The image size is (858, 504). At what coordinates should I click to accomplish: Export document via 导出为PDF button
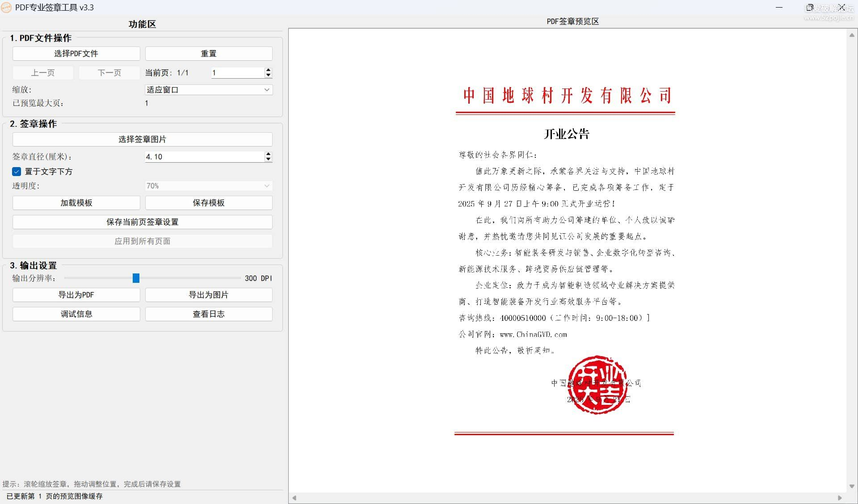(76, 295)
